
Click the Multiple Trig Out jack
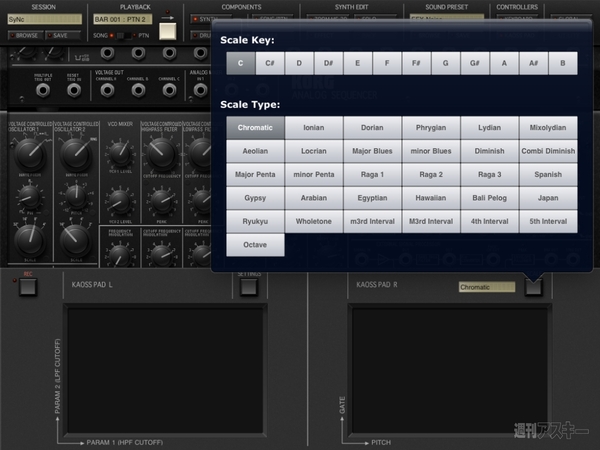44,90
